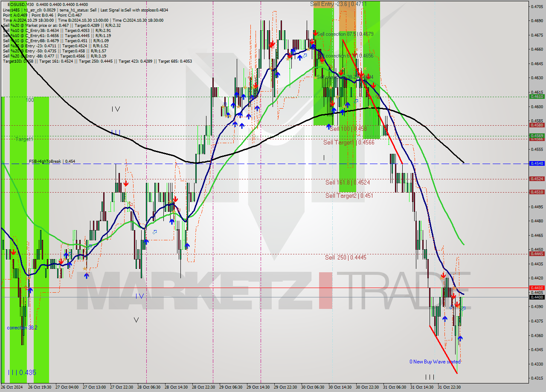Viewport: 546px width, 392px height.
Task: Click the 'Target 423: 0.4289' text
Action: click(x=136, y=61)
